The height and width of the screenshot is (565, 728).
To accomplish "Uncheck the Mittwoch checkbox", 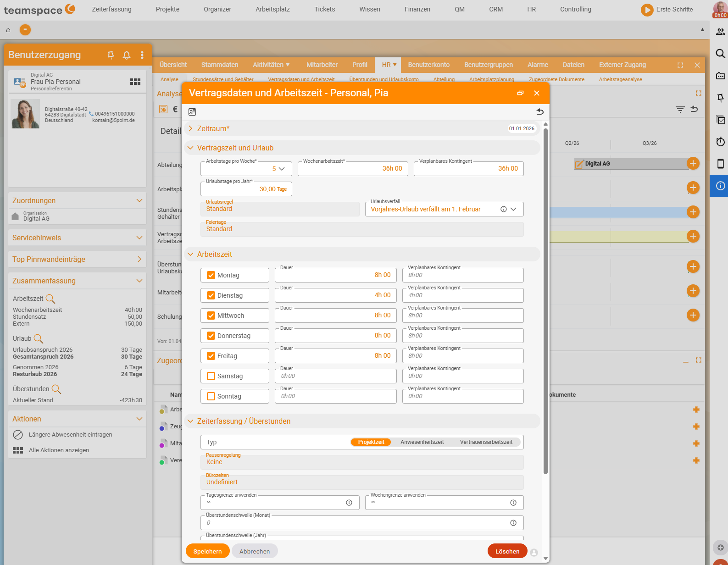I will click(x=211, y=316).
